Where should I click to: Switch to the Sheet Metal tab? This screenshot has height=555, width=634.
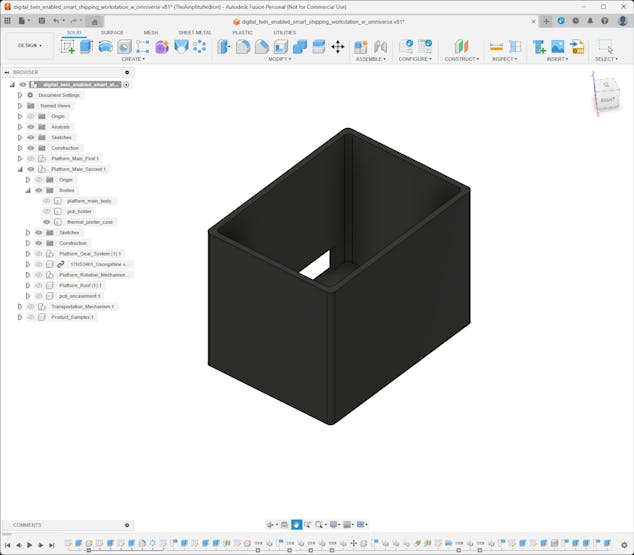click(194, 32)
